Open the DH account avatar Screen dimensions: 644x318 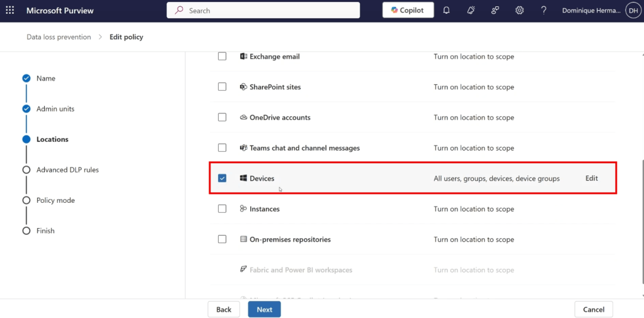(x=632, y=11)
